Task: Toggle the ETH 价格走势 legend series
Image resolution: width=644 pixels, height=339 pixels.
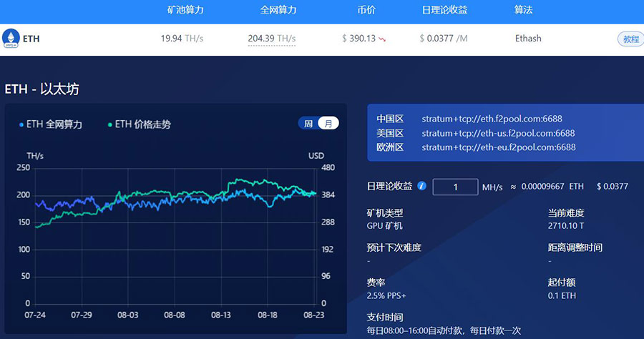Action: [139, 124]
